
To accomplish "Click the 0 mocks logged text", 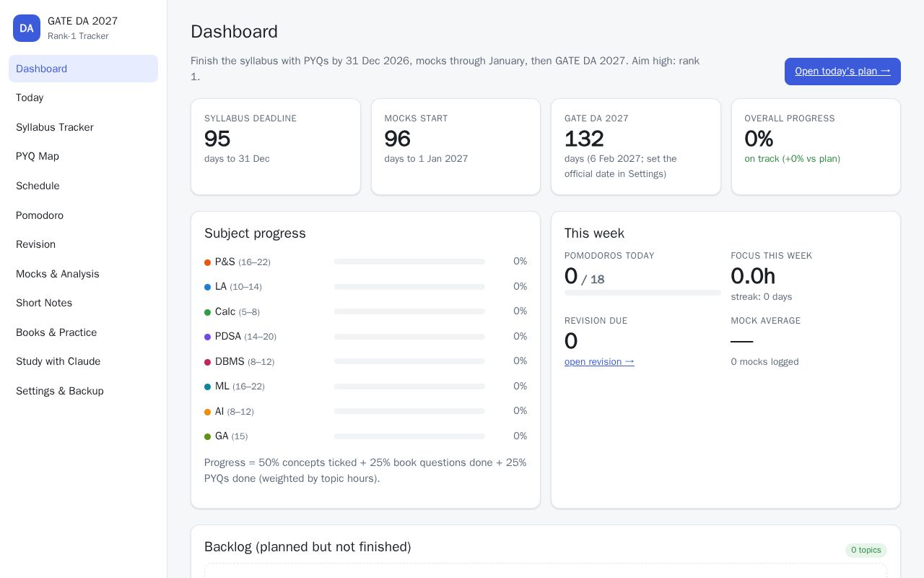I will tap(764, 362).
